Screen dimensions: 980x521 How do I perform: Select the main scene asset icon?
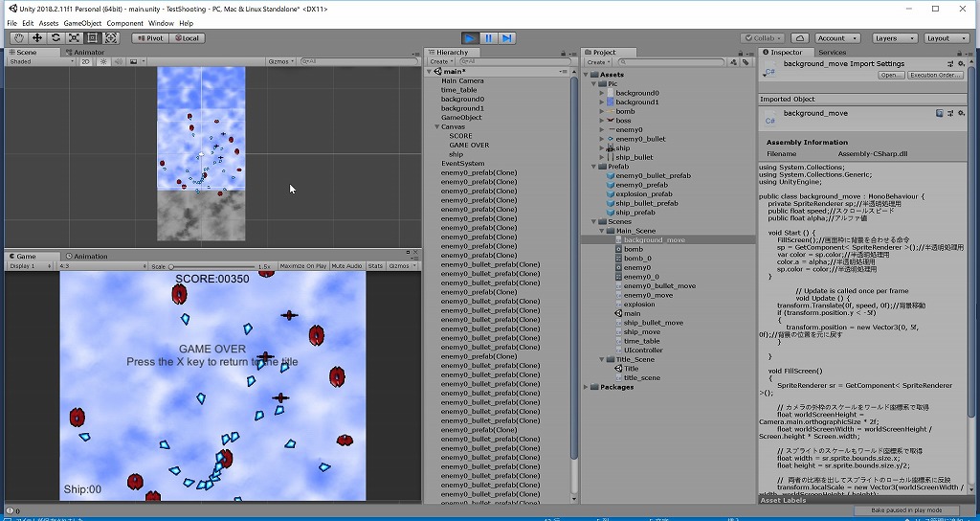click(618, 313)
